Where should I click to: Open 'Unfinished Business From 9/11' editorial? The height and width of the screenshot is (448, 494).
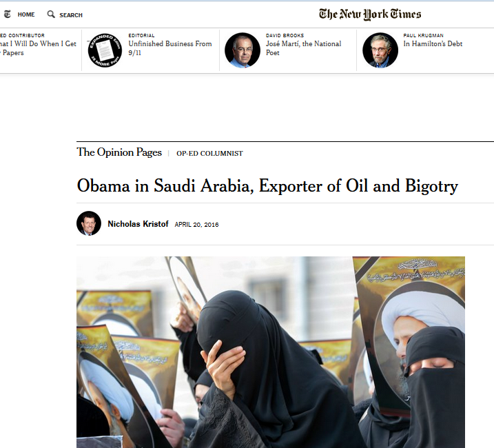point(169,48)
